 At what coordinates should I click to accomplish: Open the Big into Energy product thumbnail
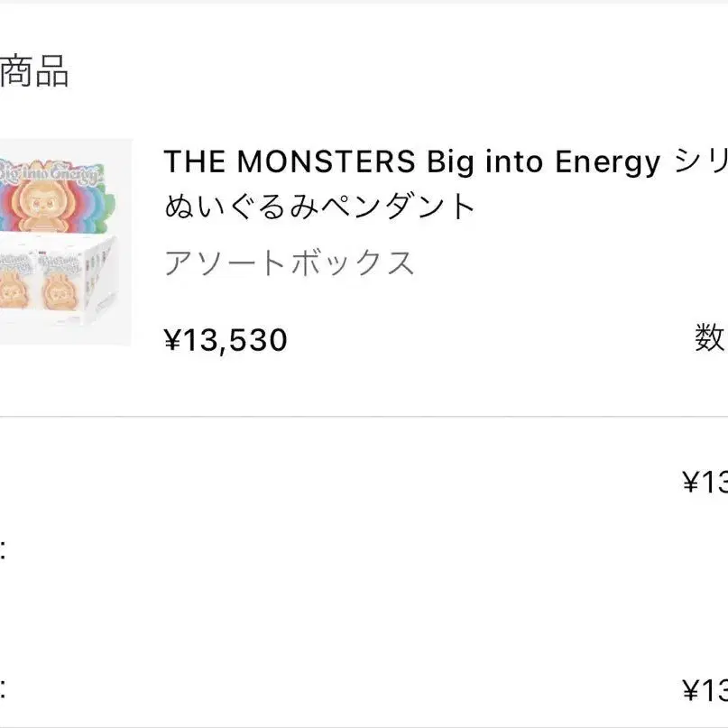[65, 242]
